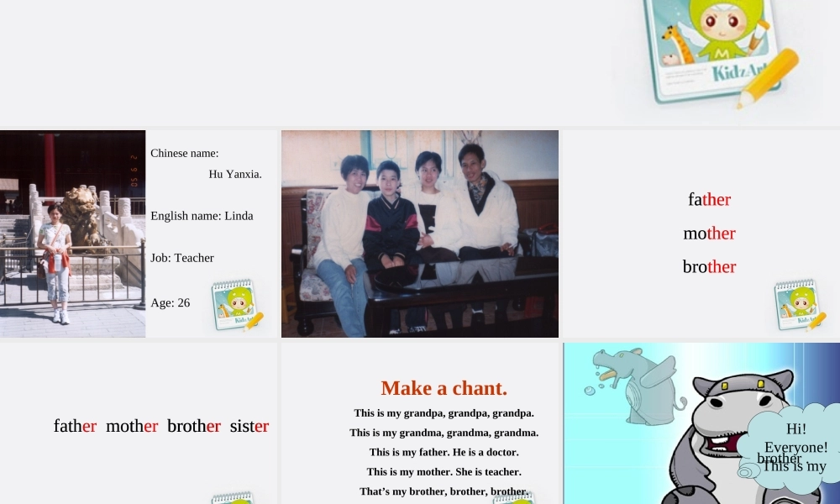Screen dimensions: 840x504
Task: Click 'brother' in the four-word row
Action: tap(194, 426)
